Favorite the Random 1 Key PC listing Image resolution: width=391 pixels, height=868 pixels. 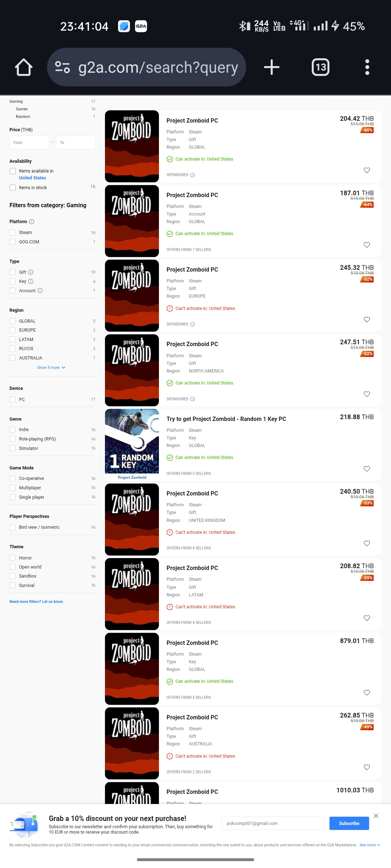pyautogui.click(x=367, y=469)
